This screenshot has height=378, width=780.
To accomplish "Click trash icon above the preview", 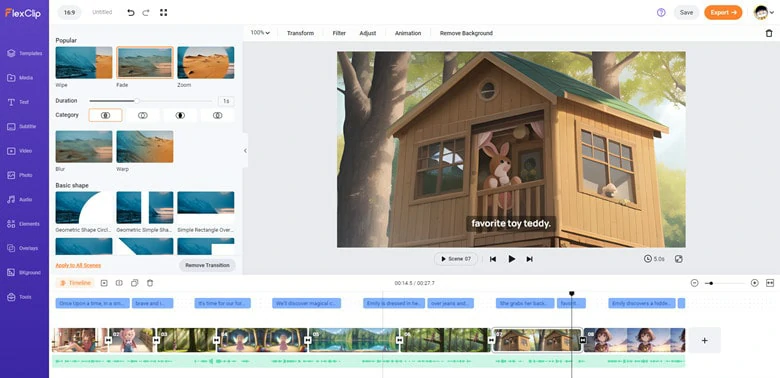I will 769,33.
